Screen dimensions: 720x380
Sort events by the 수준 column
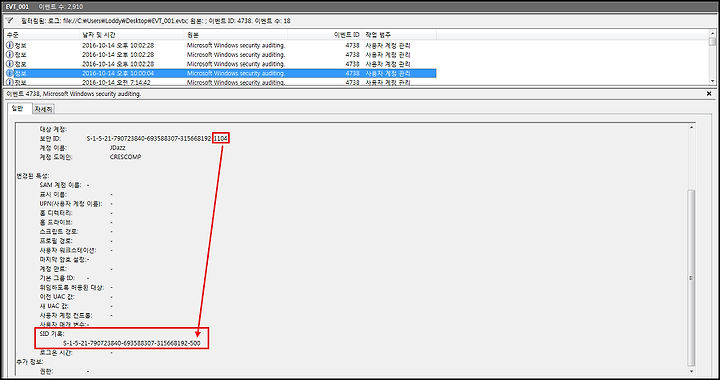click(12, 35)
